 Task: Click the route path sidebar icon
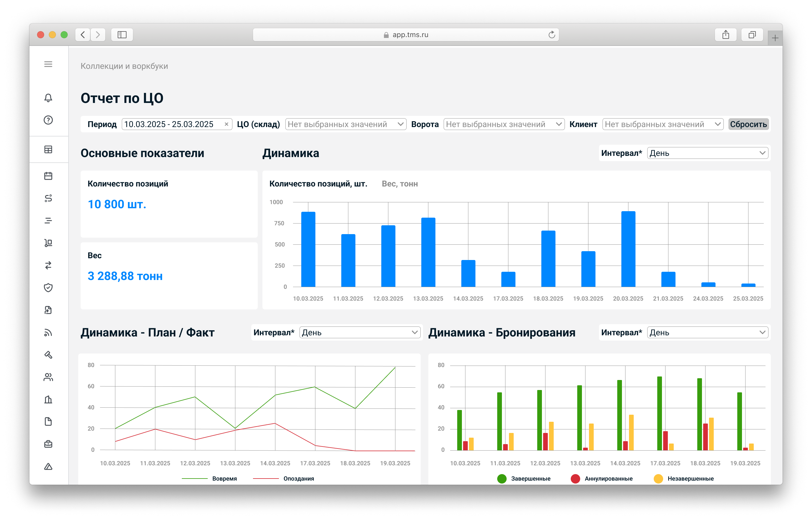(x=48, y=198)
